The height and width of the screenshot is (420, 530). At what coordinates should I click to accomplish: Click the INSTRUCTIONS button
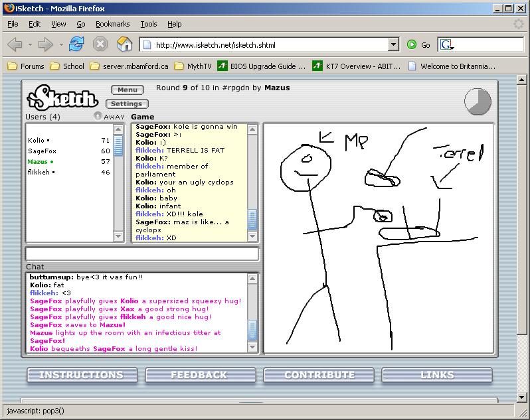pos(81,375)
